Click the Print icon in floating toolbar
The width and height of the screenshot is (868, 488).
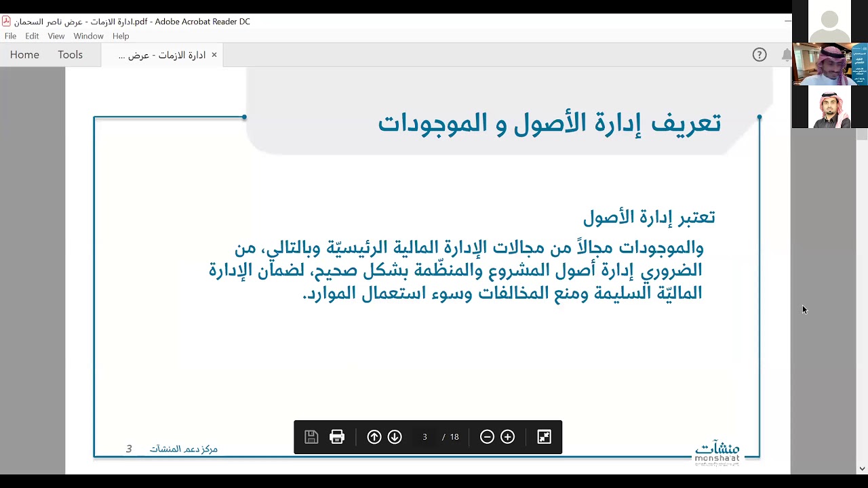tap(337, 437)
